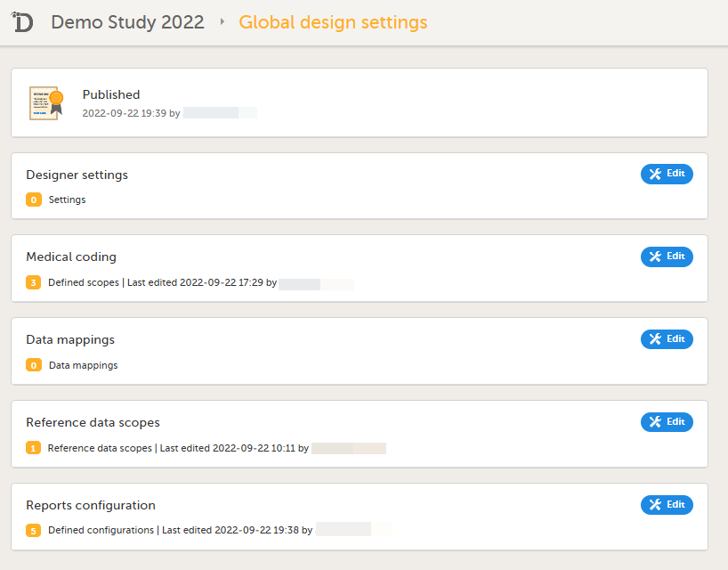Click Edit for Data mappings
The image size is (728, 570).
(667, 339)
